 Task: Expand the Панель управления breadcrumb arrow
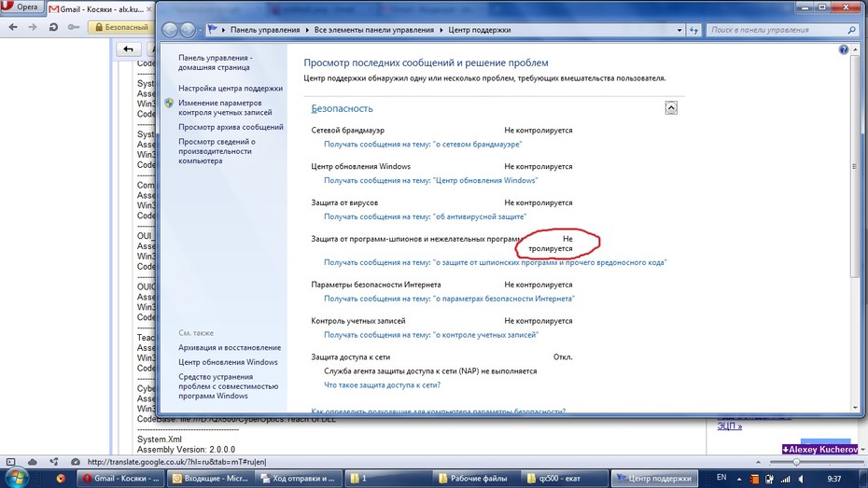coord(307,30)
